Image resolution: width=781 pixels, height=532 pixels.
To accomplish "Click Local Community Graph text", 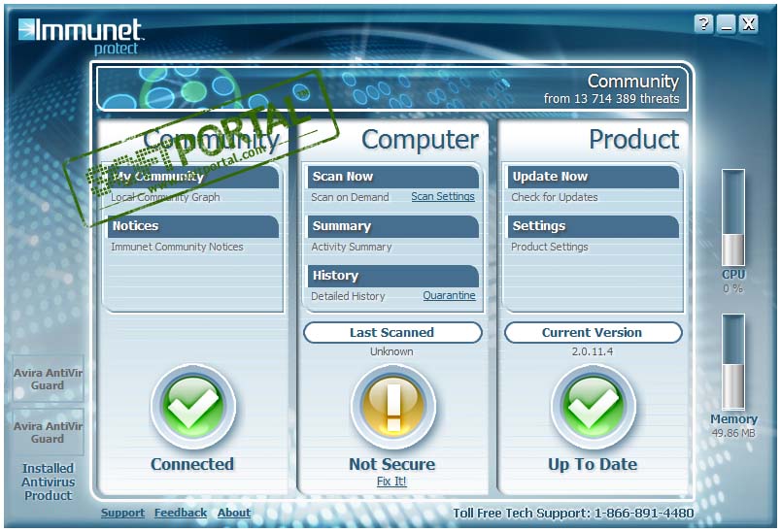I will (165, 197).
